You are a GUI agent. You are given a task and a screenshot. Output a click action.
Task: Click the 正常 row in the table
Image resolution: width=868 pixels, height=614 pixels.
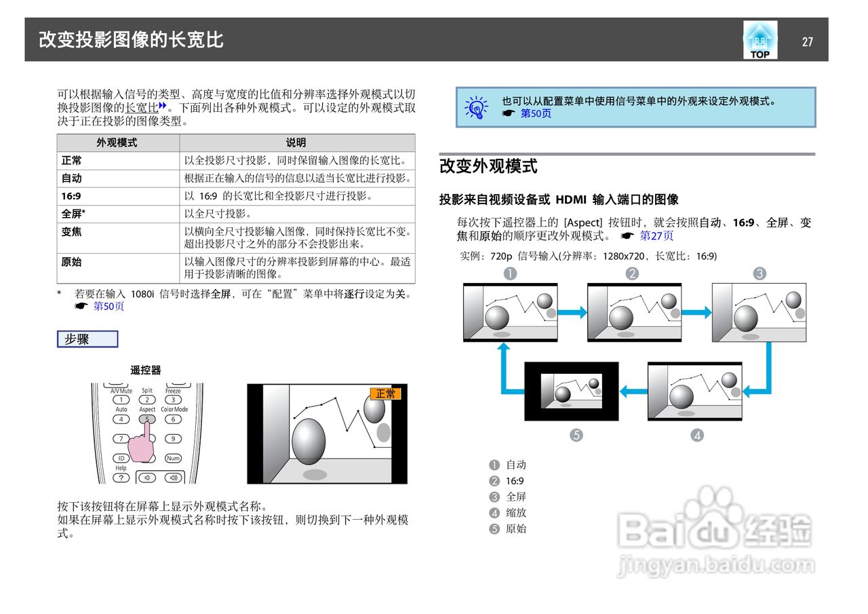pyautogui.click(x=236, y=161)
